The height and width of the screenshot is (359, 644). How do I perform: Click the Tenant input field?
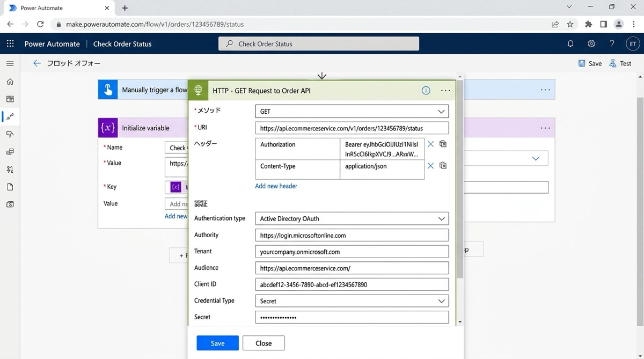pos(352,252)
